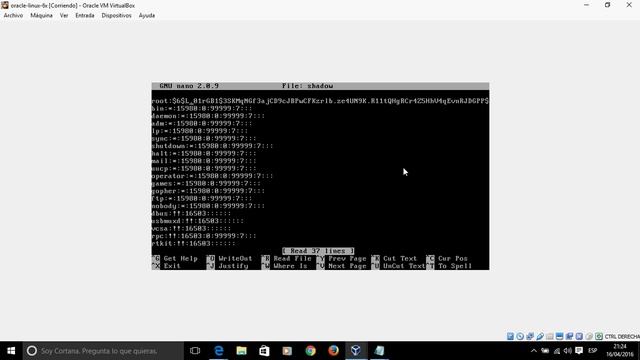This screenshot has height=360, width=640.
Task: Click the mouse integration indicator in VirtualBox status bar
Action: [x=589, y=336]
